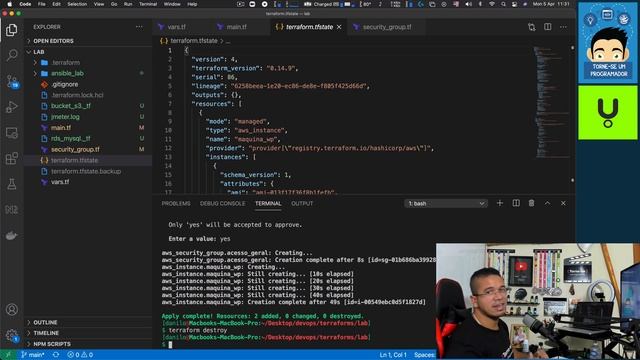The image size is (640, 360).
Task: Open Spotlight search in menu bar
Action: pyautogui.click(x=503, y=4)
